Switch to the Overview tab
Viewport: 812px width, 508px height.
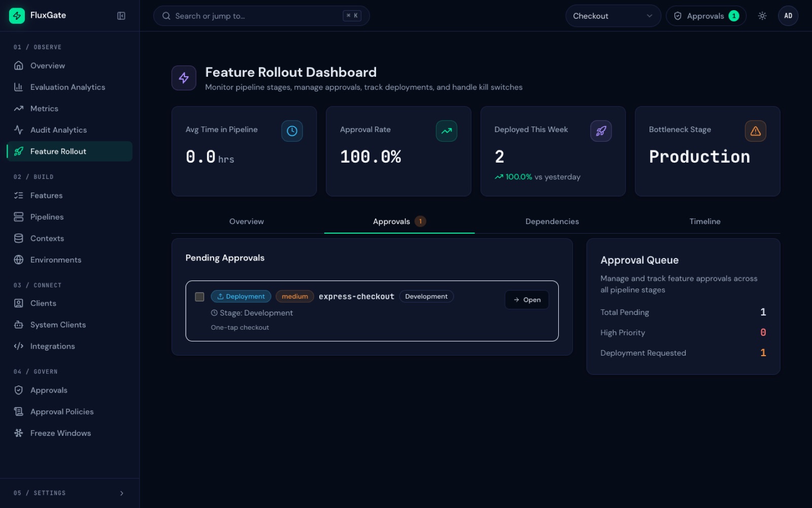point(247,221)
